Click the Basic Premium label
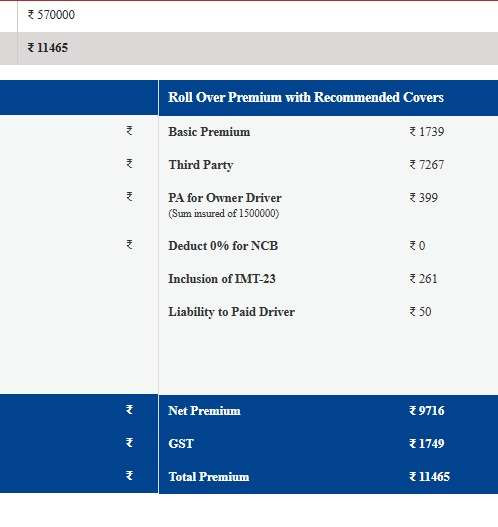498x527 pixels. click(209, 132)
